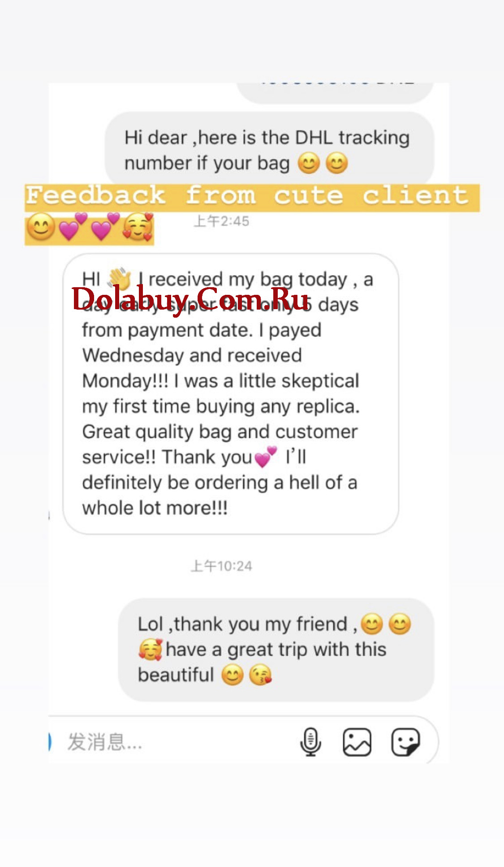Click the 10:24 timestamp label

tap(221, 566)
